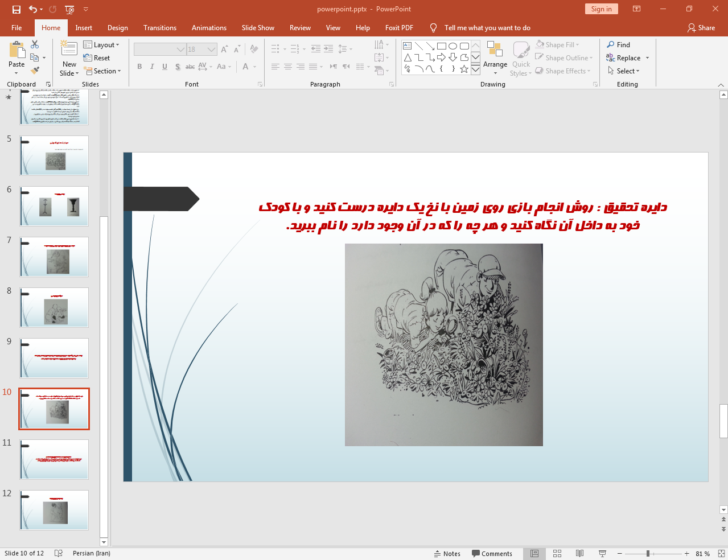This screenshot has width=728, height=560.
Task: Click the Undo arrow icon
Action: tap(33, 9)
